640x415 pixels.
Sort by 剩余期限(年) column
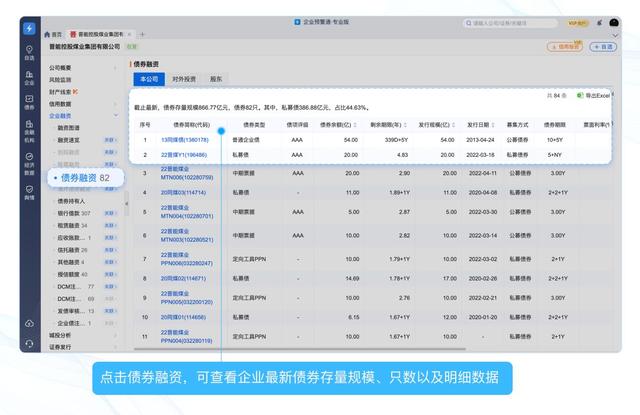point(388,125)
